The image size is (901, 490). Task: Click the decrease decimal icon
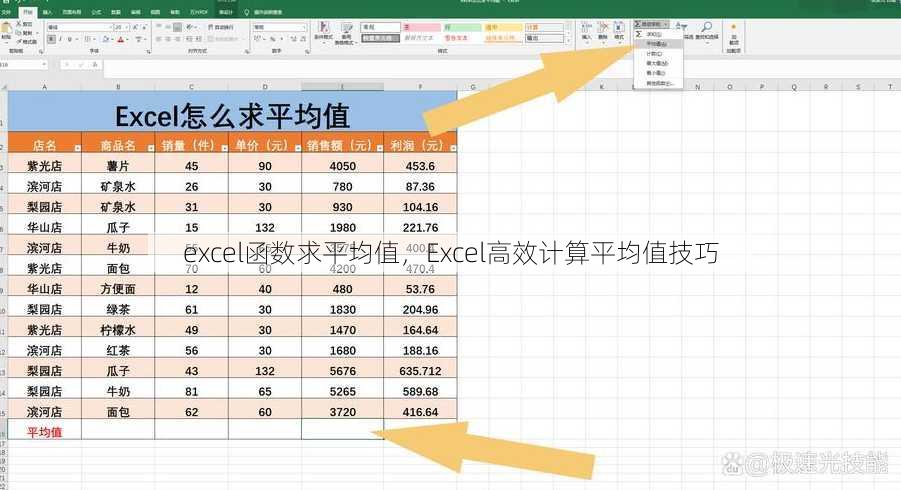tap(303, 39)
